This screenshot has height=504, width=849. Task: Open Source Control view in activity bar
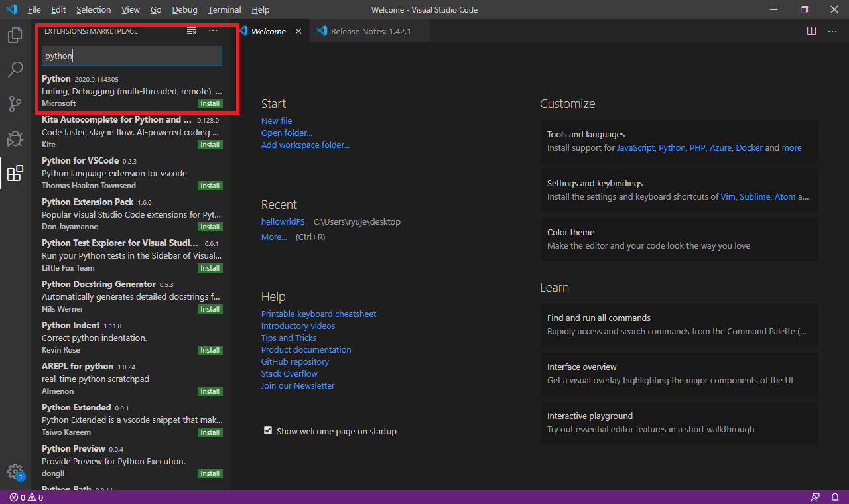click(x=15, y=104)
